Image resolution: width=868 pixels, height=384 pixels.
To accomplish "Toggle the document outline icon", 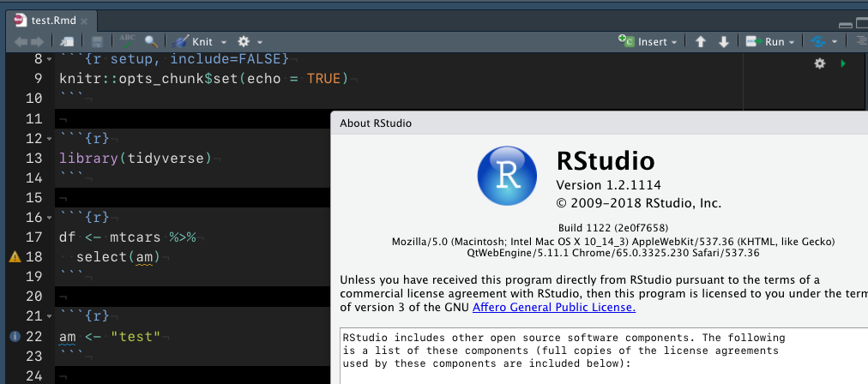I will coord(863,41).
